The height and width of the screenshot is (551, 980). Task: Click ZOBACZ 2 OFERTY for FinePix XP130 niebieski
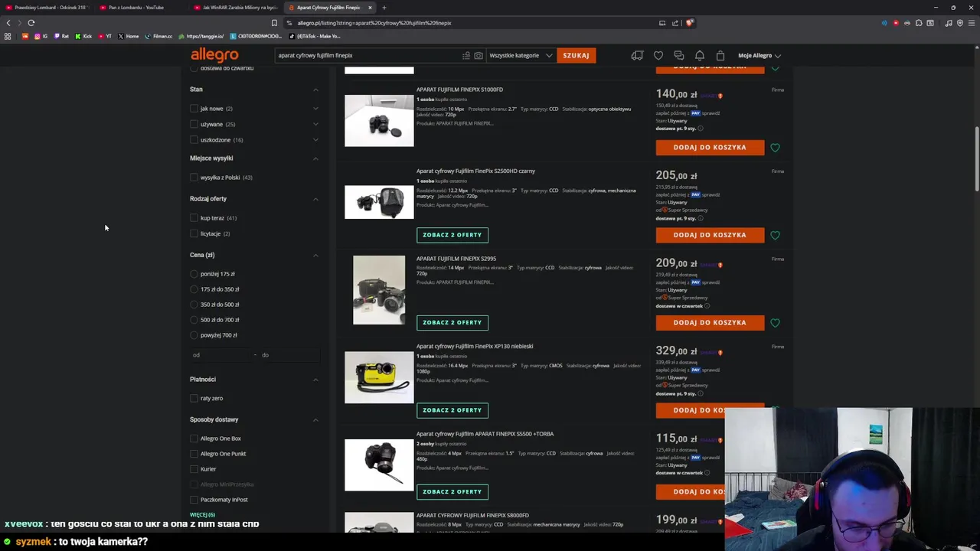click(452, 410)
